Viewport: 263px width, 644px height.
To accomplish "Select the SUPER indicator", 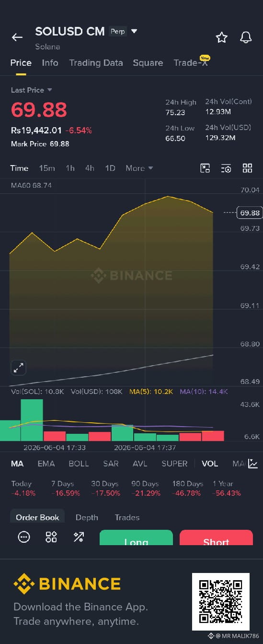I will pos(174,464).
